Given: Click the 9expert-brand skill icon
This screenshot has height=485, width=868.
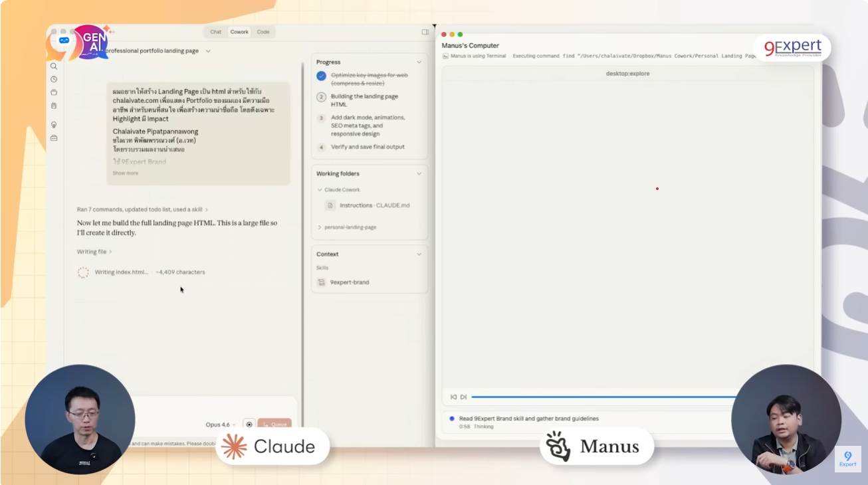Looking at the screenshot, I should click(x=321, y=282).
